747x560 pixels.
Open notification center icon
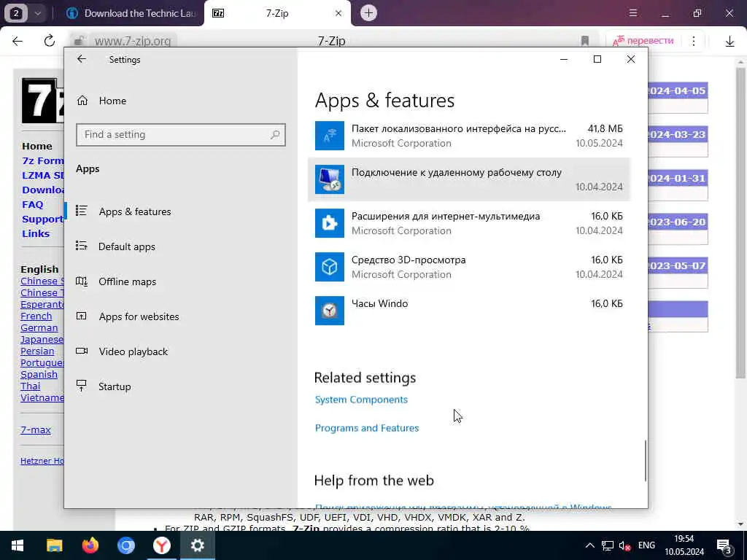724,546
